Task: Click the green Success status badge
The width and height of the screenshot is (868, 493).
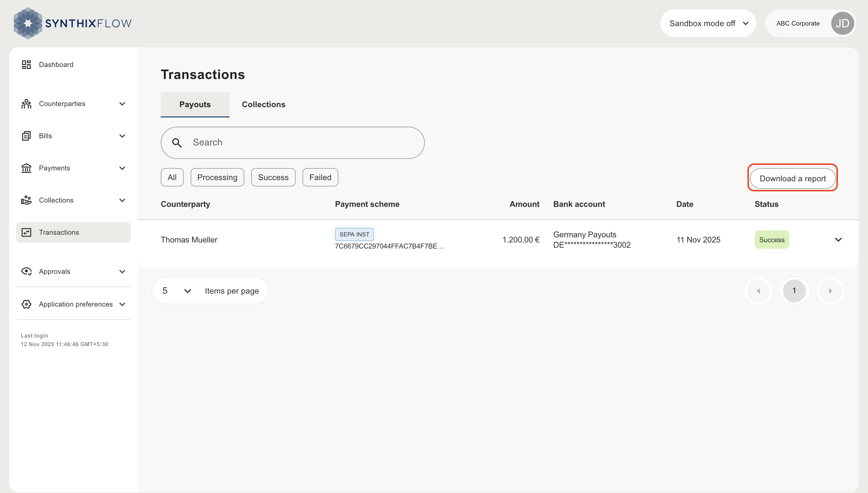Action: click(772, 240)
